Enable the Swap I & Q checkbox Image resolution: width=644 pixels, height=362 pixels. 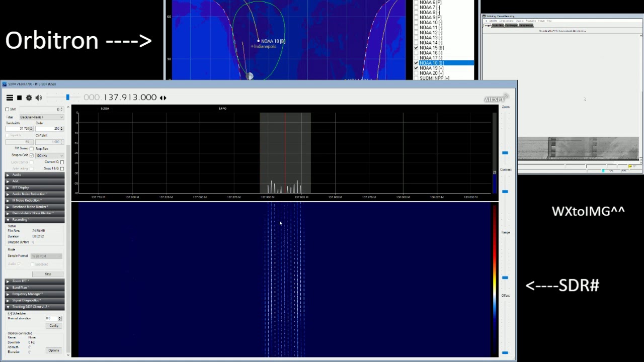click(x=62, y=168)
